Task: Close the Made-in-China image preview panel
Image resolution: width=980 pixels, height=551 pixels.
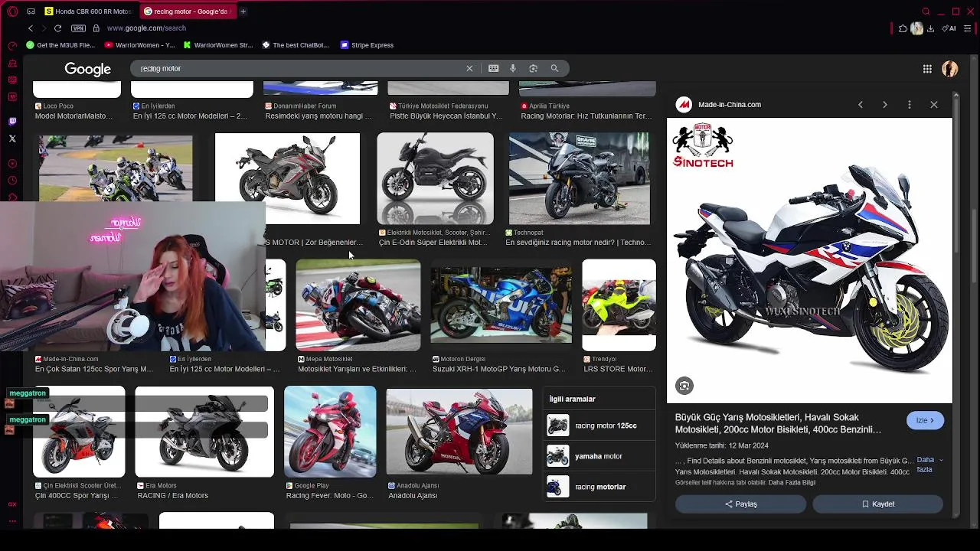Action: [x=934, y=105]
